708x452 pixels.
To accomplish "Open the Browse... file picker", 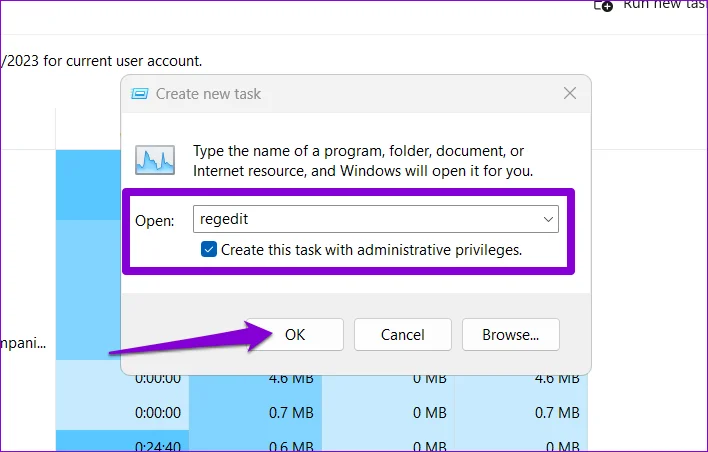I will (511, 335).
